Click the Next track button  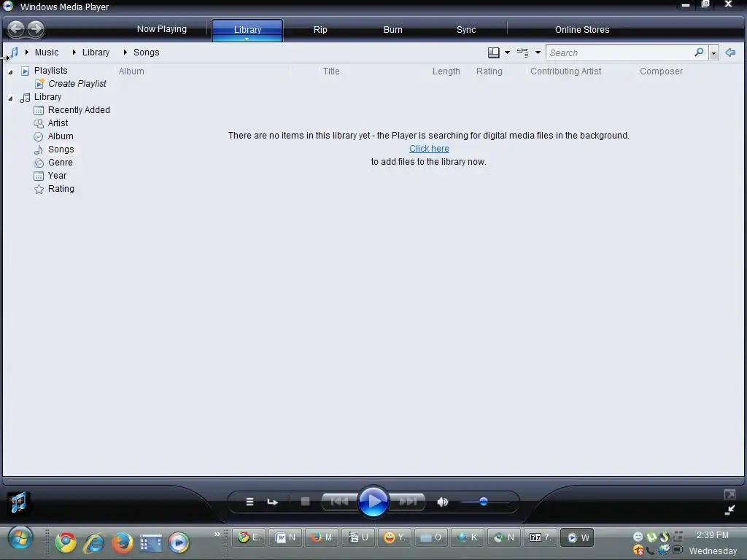(x=407, y=502)
